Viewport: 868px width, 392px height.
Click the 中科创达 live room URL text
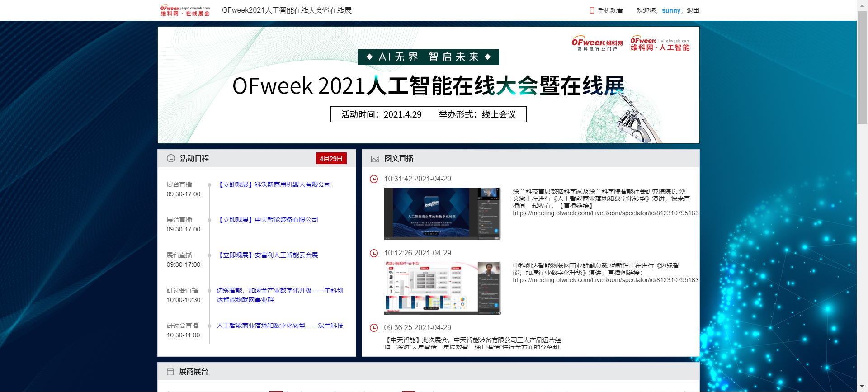[x=606, y=280]
